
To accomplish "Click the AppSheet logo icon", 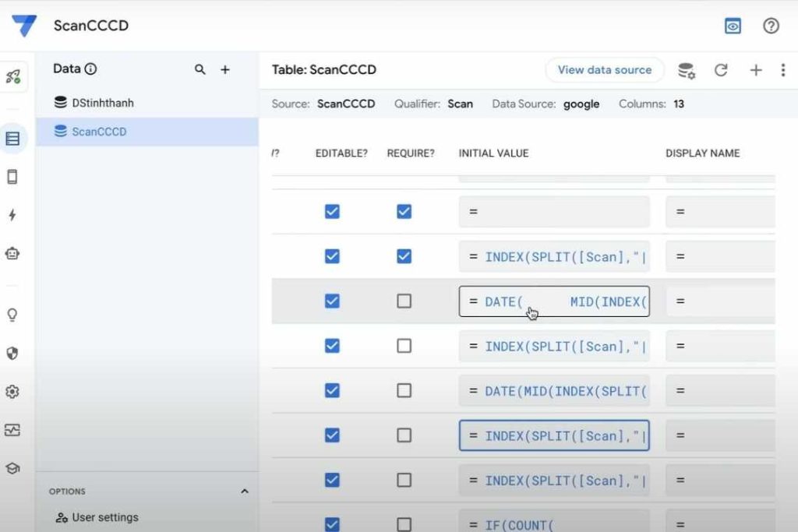I will click(x=23, y=26).
